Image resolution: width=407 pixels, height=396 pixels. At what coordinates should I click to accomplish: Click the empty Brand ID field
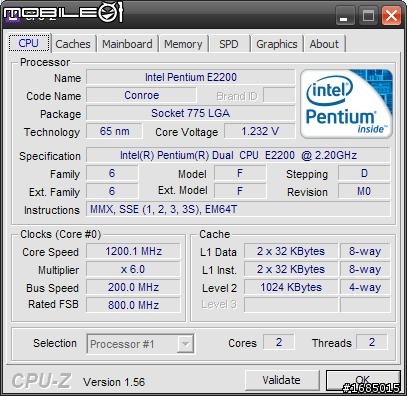pos(279,95)
